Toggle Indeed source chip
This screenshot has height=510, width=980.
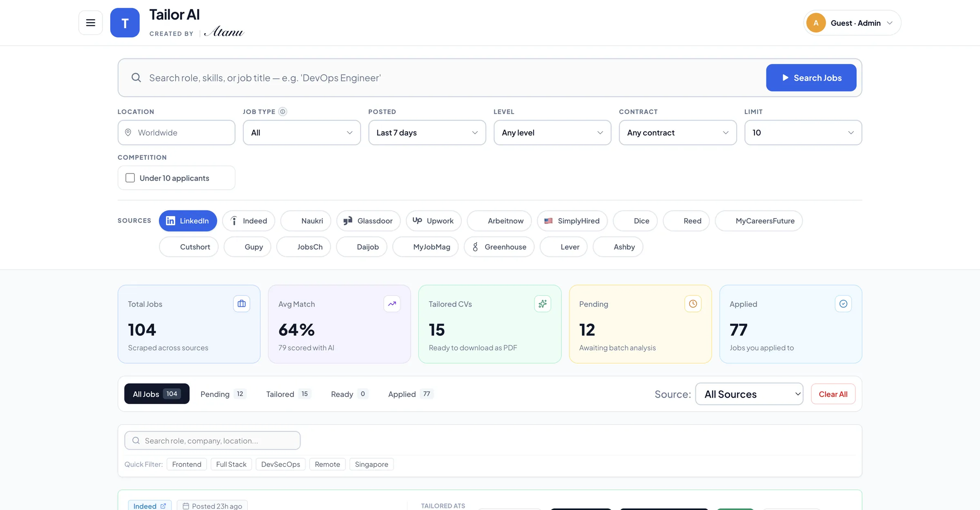pos(249,221)
